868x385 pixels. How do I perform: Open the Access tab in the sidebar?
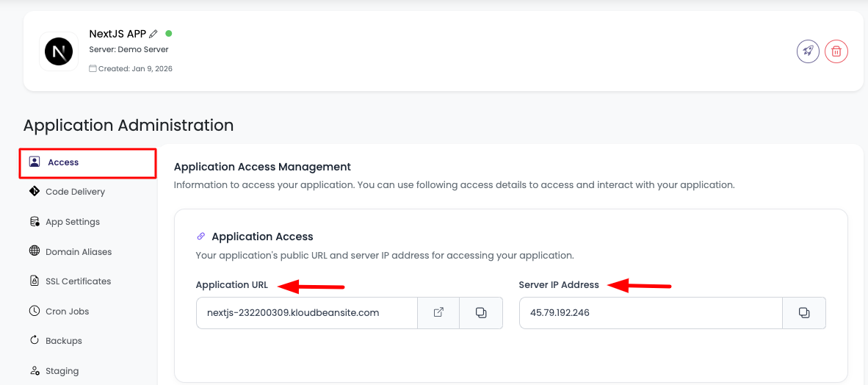click(x=88, y=163)
